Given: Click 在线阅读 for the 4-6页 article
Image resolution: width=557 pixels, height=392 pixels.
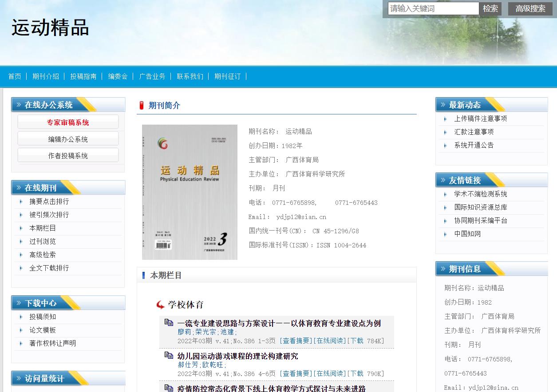Looking at the screenshot, I should click(x=330, y=374).
